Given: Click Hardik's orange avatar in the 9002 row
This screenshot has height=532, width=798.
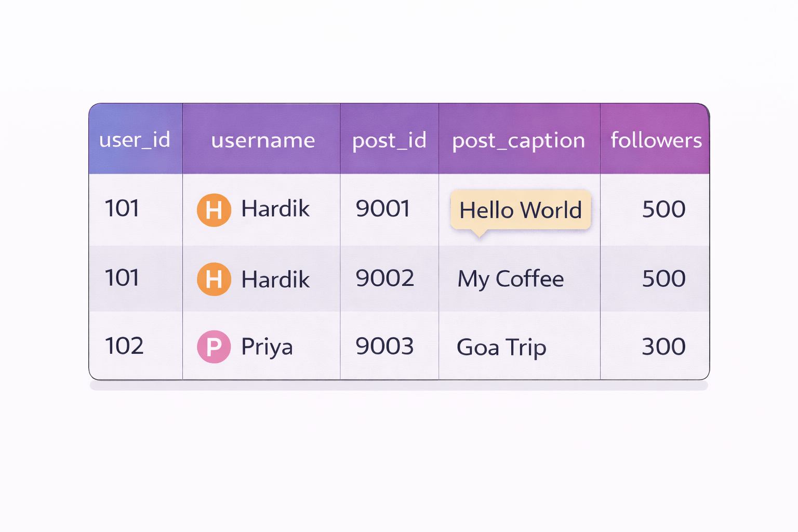Looking at the screenshot, I should 214,280.
